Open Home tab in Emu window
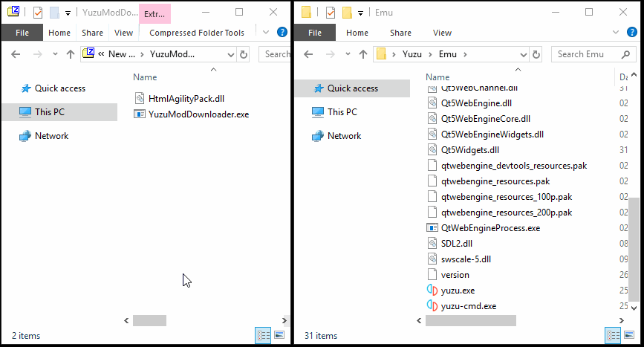644x347 pixels. (x=357, y=33)
